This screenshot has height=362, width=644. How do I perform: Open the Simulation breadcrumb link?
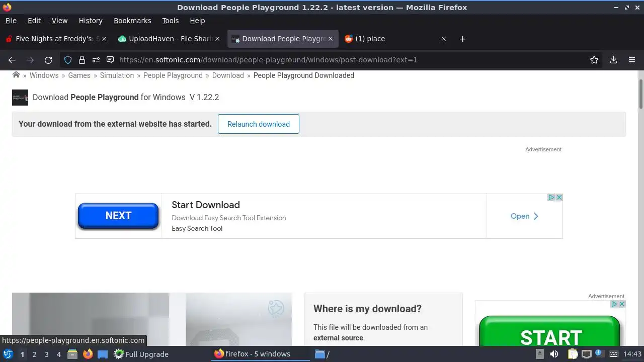pyautogui.click(x=117, y=75)
